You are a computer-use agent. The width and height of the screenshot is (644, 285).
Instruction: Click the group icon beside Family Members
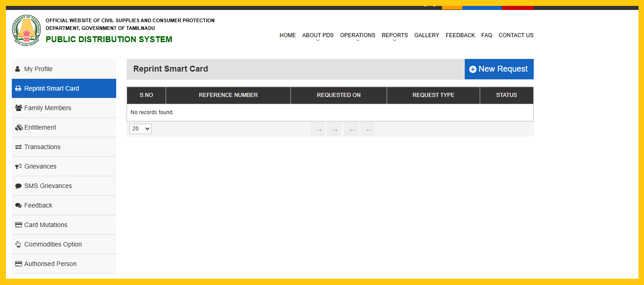point(18,108)
